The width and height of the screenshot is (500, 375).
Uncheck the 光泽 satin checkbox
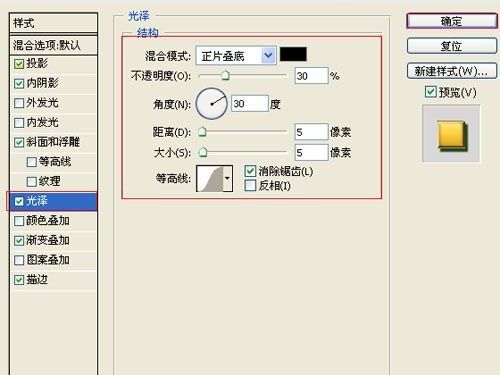click(x=19, y=201)
